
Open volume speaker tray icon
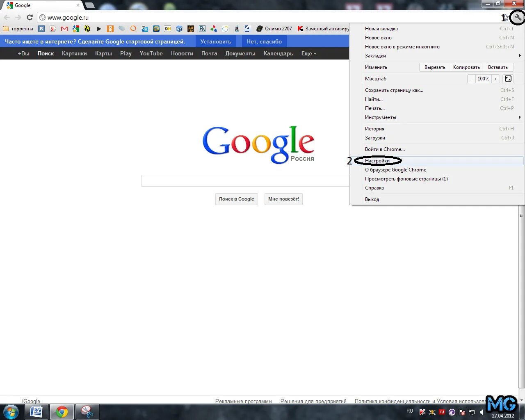(x=482, y=412)
